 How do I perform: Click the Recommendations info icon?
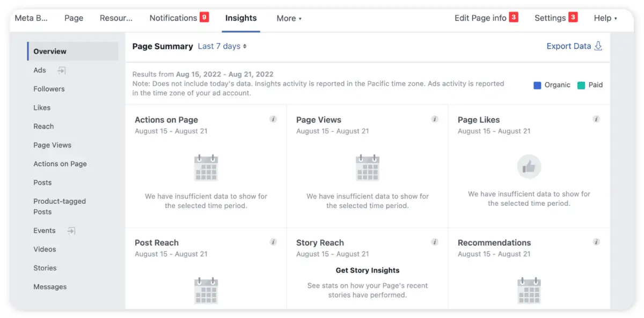click(596, 242)
